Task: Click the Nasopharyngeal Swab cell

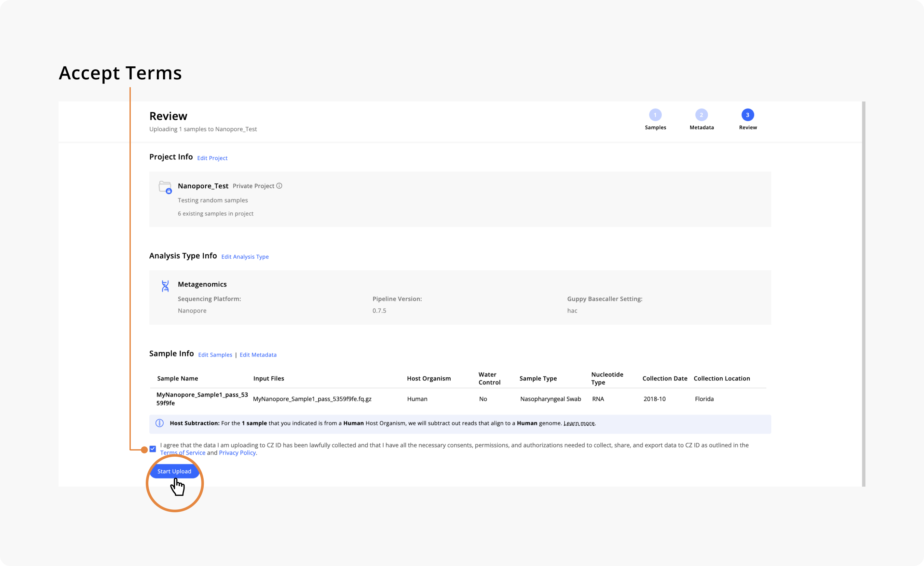Action: tap(550, 399)
